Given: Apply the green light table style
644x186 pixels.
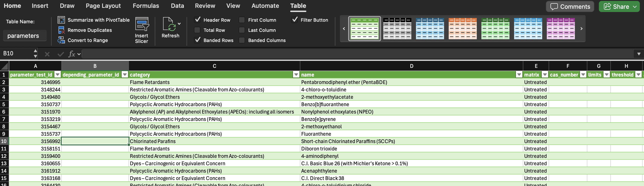Looking at the screenshot, I should tap(365, 29).
